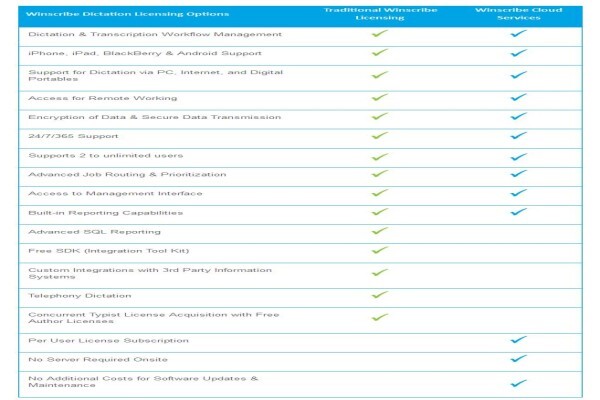Click green checkmark for 24/7/365 Support
The image size is (600, 400).
[x=380, y=136]
